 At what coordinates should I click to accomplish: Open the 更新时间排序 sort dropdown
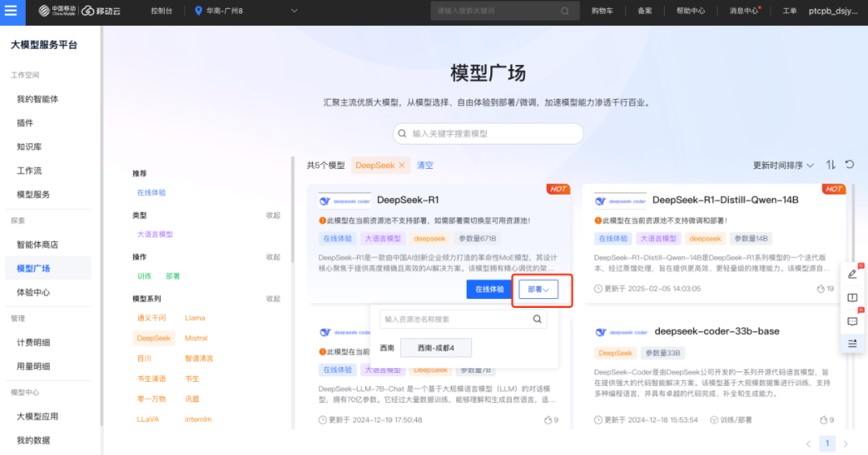pyautogui.click(x=783, y=165)
